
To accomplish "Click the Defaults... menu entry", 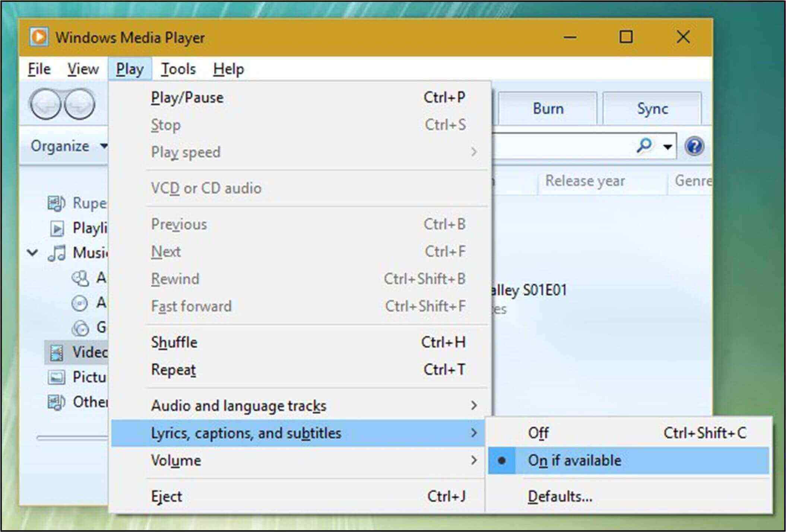I will click(560, 497).
